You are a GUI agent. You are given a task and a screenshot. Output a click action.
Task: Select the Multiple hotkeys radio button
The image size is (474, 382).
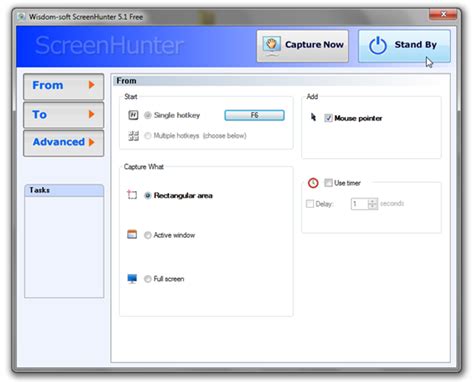pyautogui.click(x=148, y=136)
